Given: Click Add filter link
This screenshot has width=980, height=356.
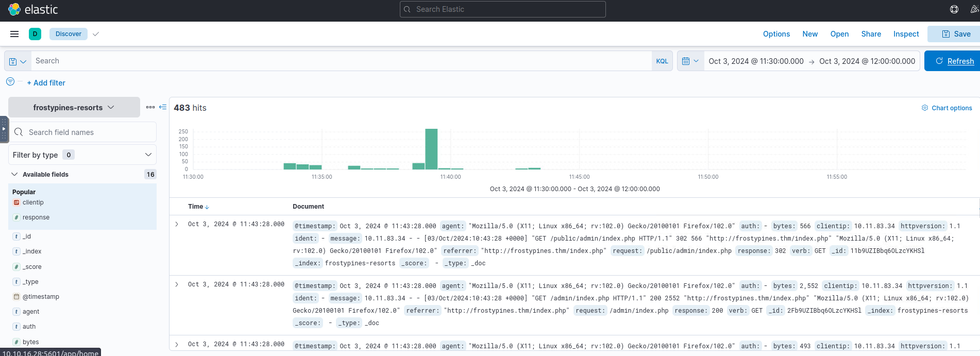Looking at the screenshot, I should (x=46, y=83).
